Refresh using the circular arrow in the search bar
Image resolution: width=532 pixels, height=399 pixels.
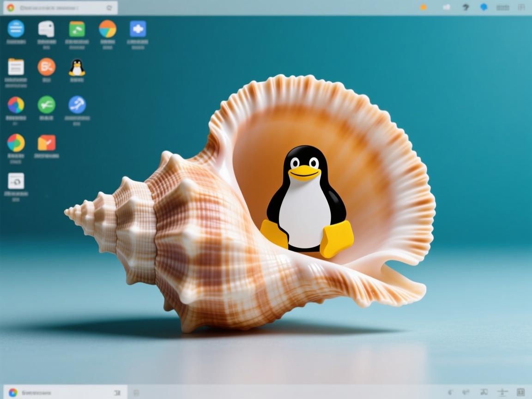(109, 7)
